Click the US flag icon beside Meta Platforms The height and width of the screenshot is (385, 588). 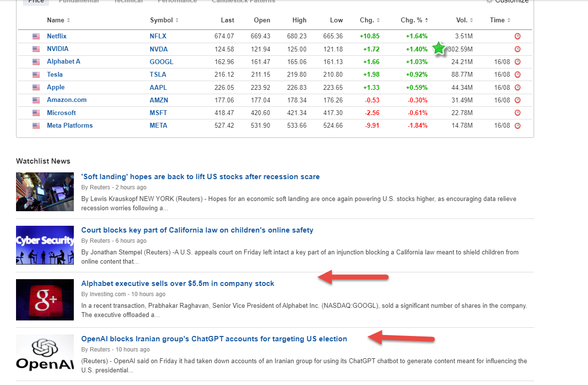click(36, 126)
